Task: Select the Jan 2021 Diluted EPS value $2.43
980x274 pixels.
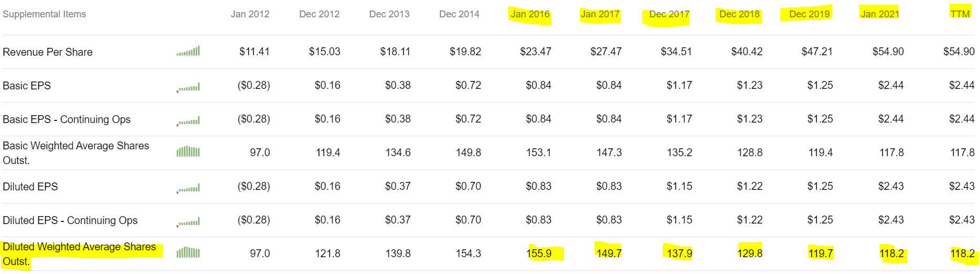Action: coord(891,186)
